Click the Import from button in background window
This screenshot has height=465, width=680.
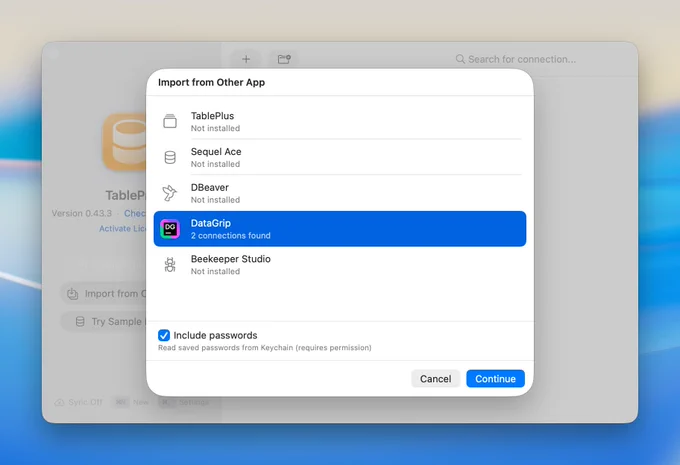(104, 294)
